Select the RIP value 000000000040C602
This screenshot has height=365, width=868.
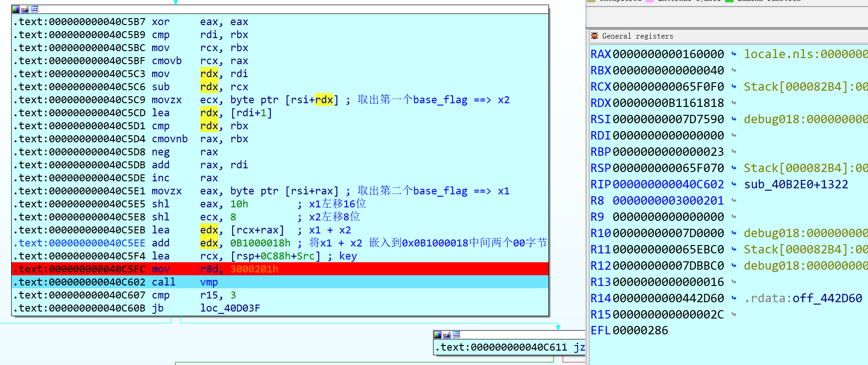(668, 184)
